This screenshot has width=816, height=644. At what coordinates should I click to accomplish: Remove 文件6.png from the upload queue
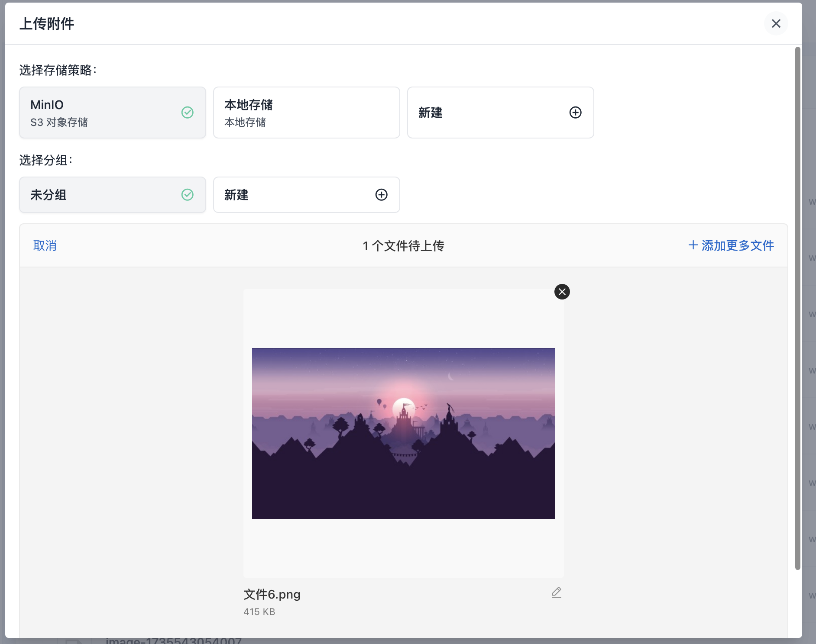click(x=562, y=292)
